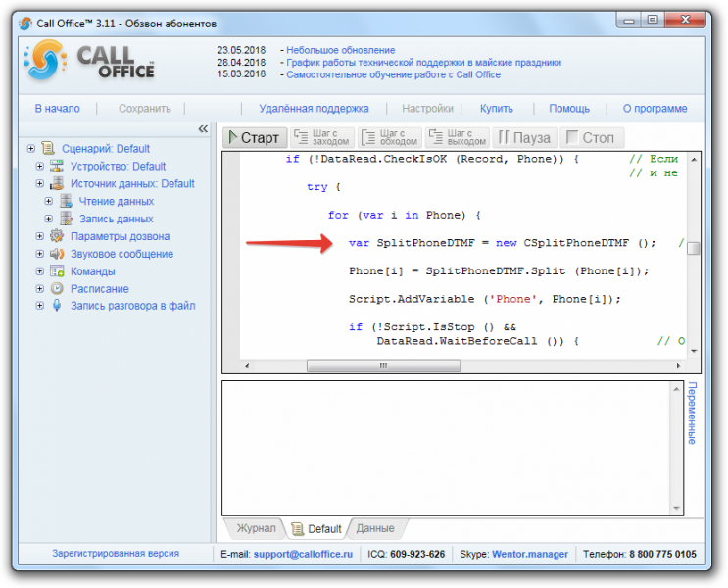Click the Сохранить menu item

click(x=145, y=108)
